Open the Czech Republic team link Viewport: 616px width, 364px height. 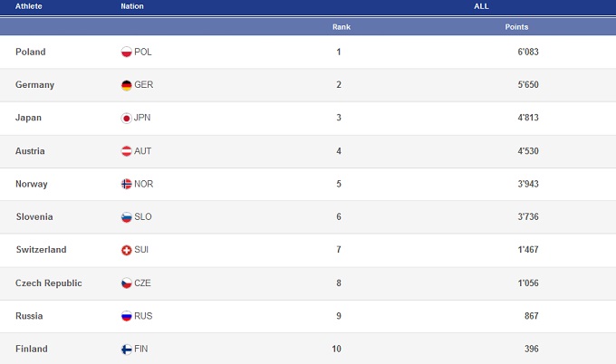pyautogui.click(x=49, y=283)
